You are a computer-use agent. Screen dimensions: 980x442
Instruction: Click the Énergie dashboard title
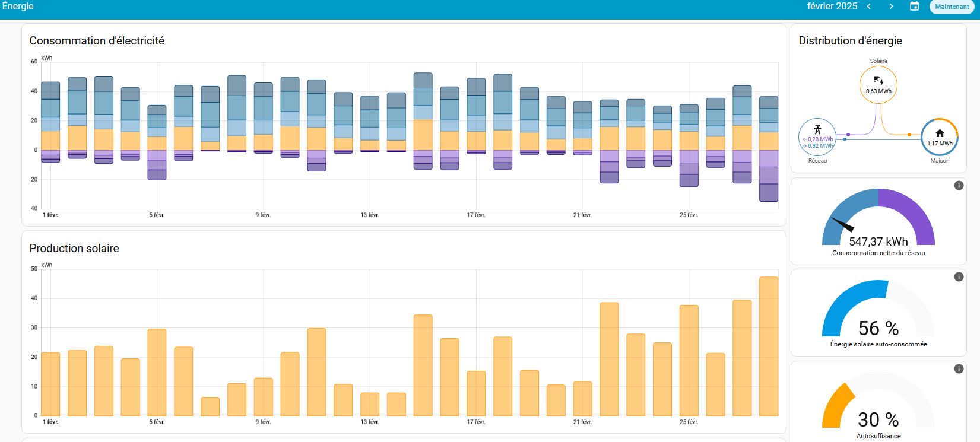click(18, 7)
